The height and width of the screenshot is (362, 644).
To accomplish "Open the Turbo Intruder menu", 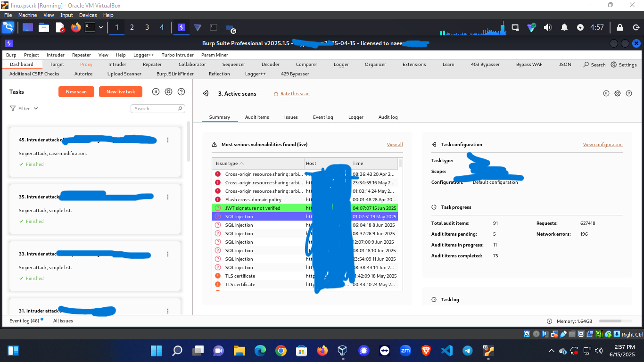I will (x=178, y=55).
